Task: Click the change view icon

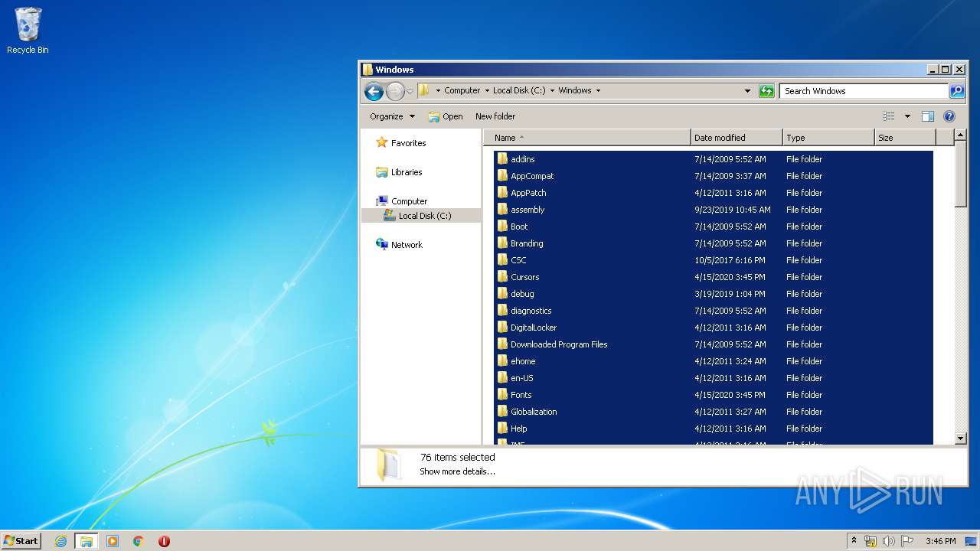Action: click(x=888, y=116)
